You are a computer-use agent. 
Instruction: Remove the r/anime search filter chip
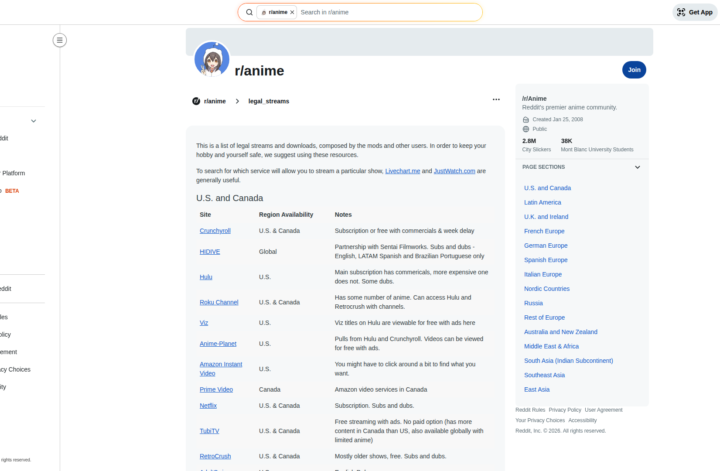click(x=292, y=12)
